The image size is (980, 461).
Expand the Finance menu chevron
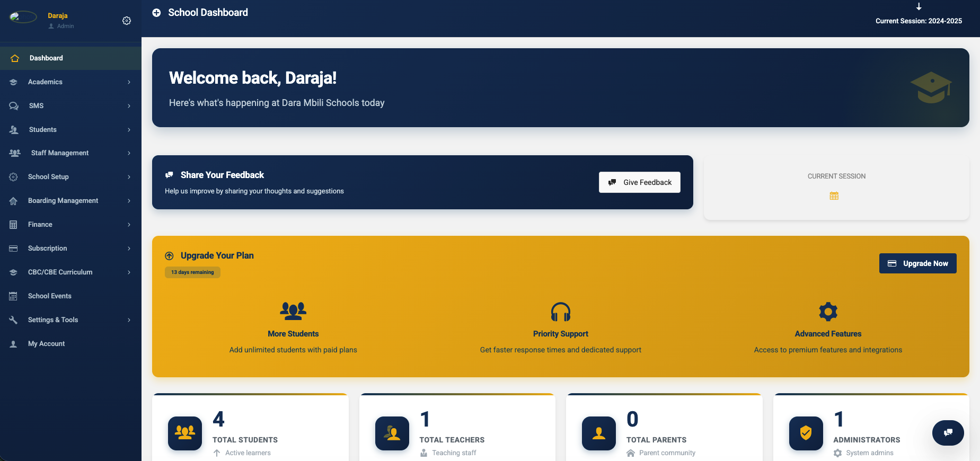pyautogui.click(x=129, y=225)
